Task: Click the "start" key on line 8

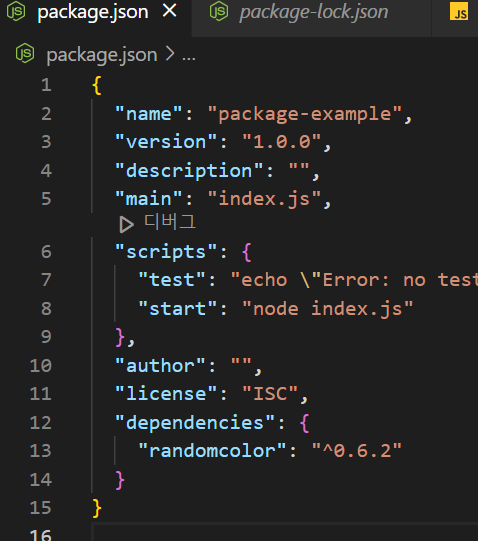Action: pos(178,308)
